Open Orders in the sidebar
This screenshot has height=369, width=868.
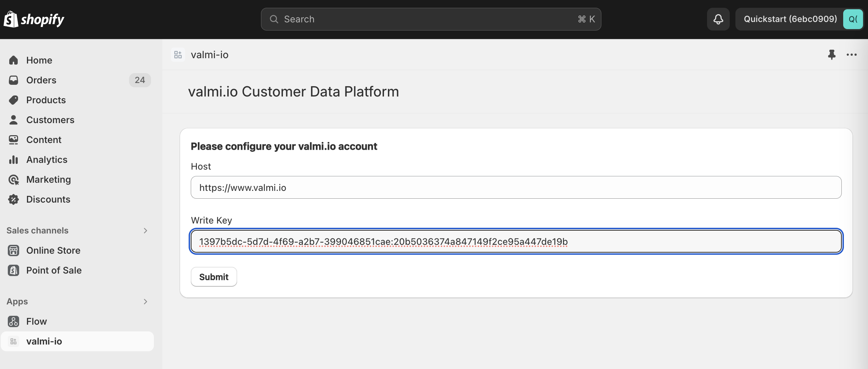point(41,80)
